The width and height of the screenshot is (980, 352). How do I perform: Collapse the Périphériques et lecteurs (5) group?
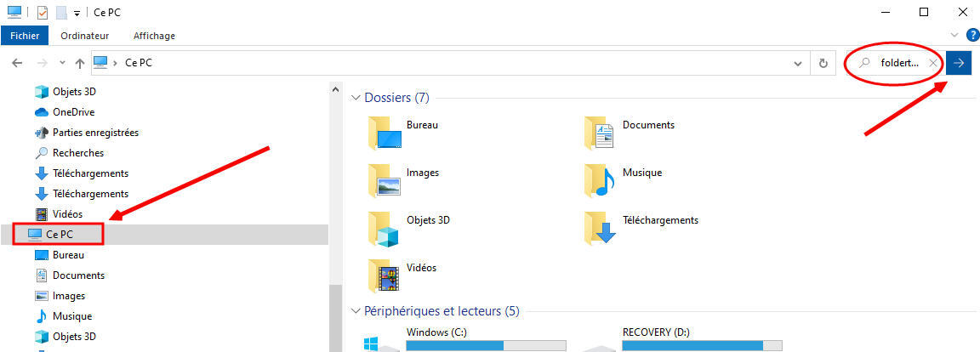coord(356,311)
